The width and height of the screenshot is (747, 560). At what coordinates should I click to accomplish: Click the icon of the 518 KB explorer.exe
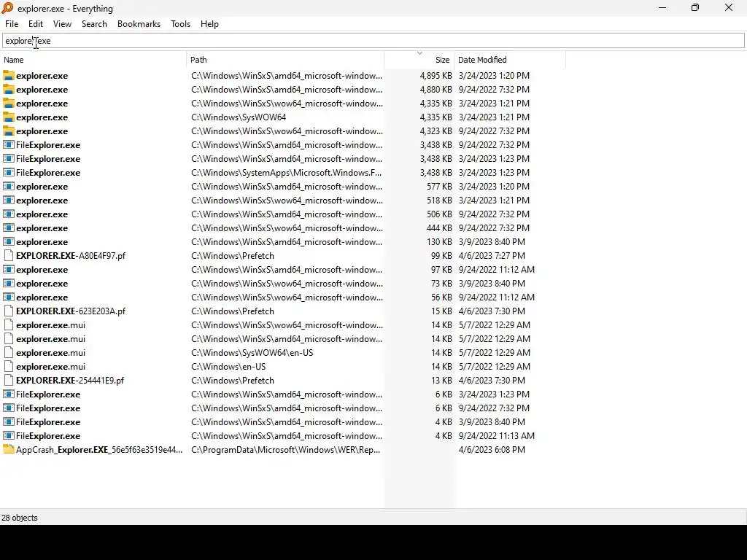click(9, 200)
